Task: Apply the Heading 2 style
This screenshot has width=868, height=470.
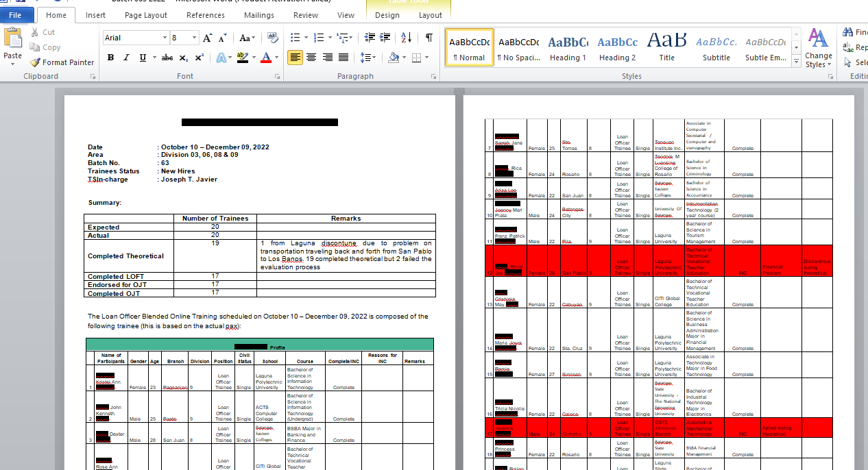Action: [x=617, y=48]
